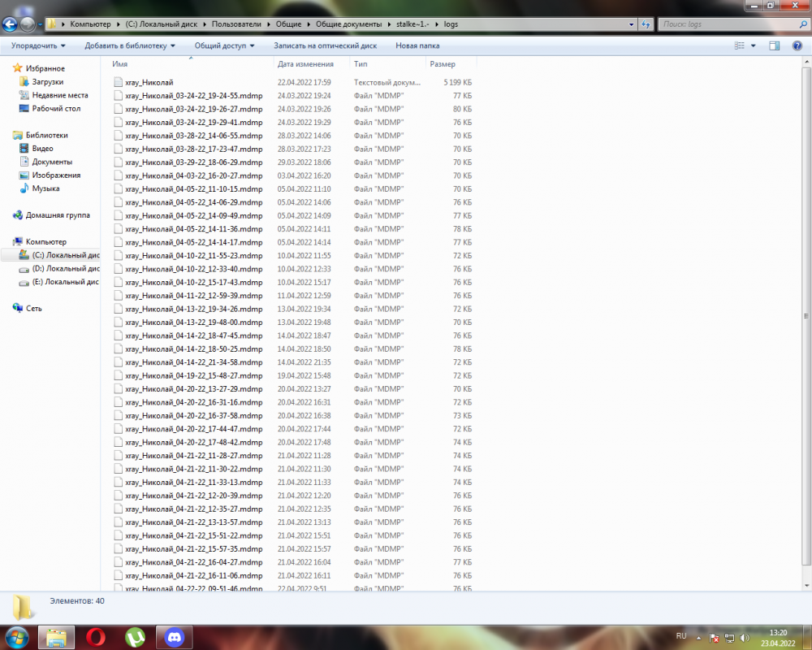Click the refresh button beside address bar
Image resolution: width=812 pixels, height=650 pixels.
click(646, 24)
